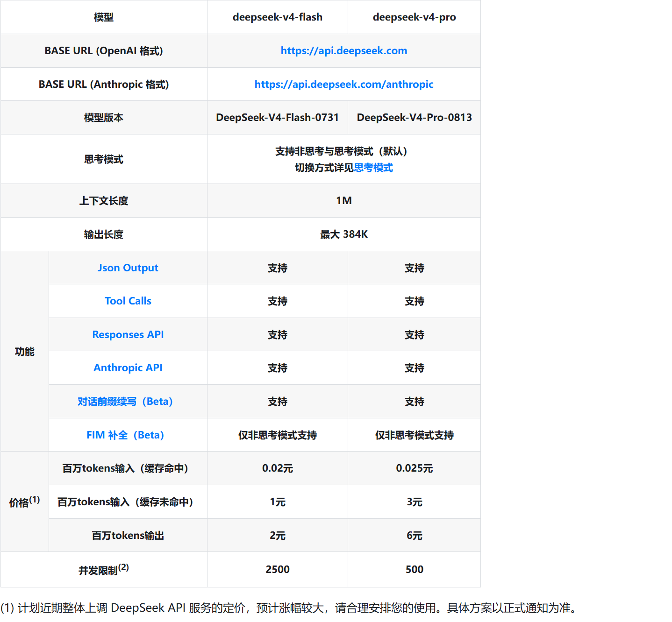Open the Tool Calls link
The width and height of the screenshot is (672, 622).
(128, 301)
